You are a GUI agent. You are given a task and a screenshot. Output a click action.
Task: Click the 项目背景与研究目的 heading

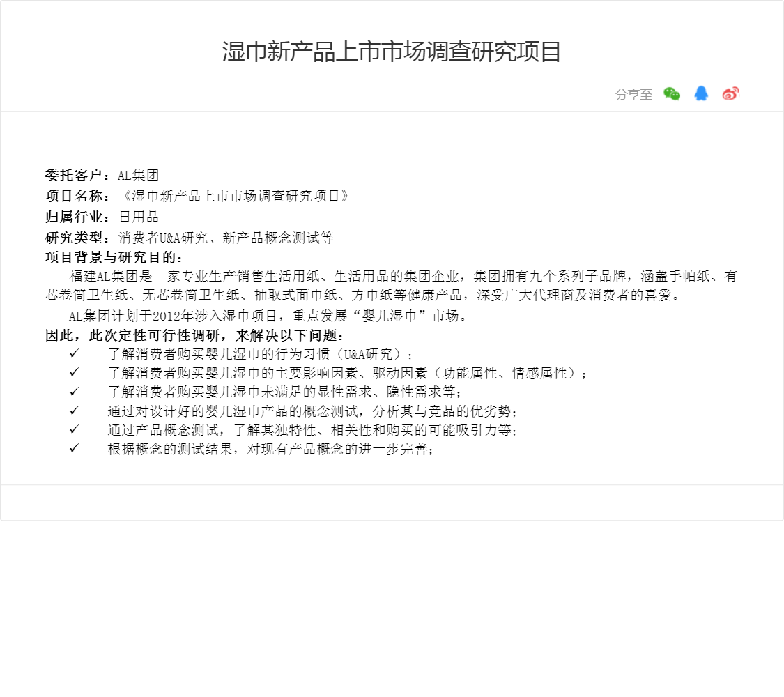point(114,257)
